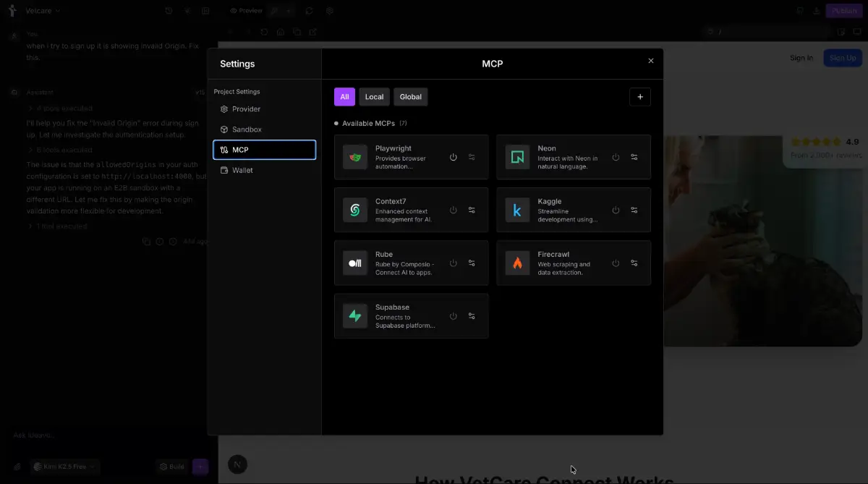Click the Build mode button
The image size is (868, 484).
pos(172,467)
